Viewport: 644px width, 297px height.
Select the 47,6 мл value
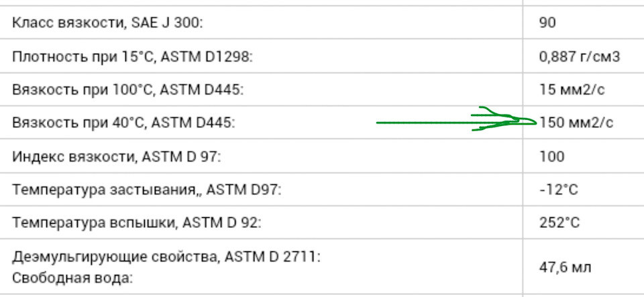(x=565, y=268)
